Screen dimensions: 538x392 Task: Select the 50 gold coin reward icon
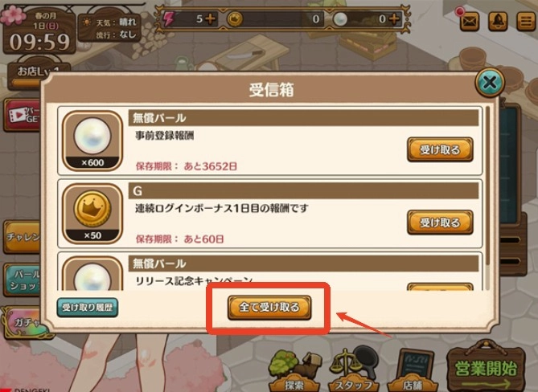click(x=92, y=214)
